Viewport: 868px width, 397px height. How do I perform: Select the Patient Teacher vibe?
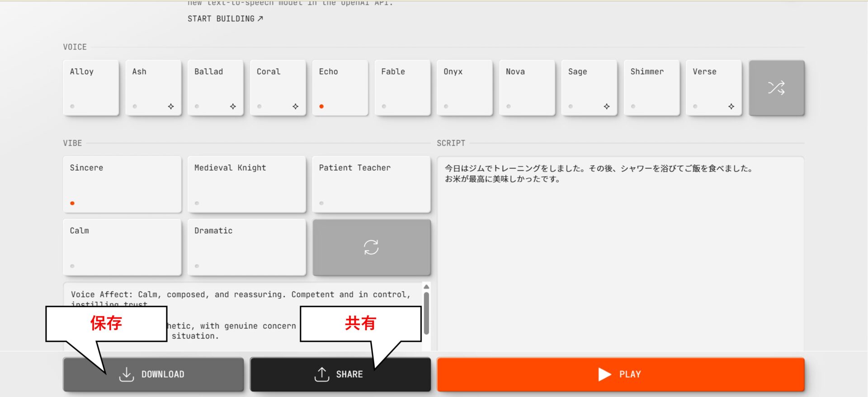tap(372, 184)
